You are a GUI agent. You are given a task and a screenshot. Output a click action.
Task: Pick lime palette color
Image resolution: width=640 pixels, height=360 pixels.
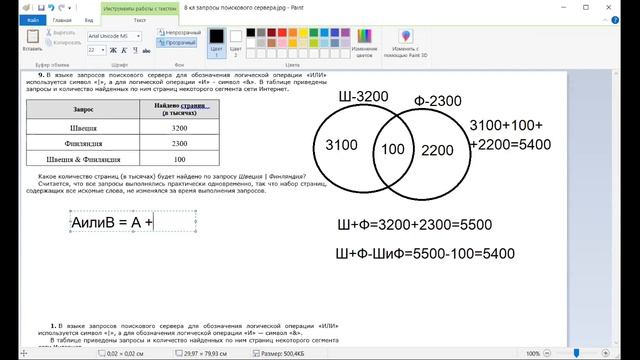click(314, 43)
